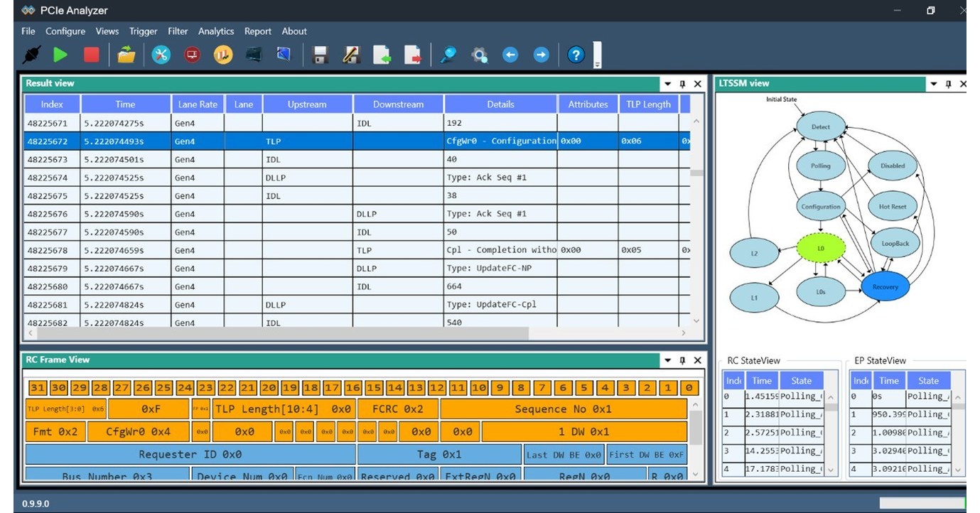Open the Result view panel options dropdown
Viewport: 980px width, 513px height.
coord(667,83)
